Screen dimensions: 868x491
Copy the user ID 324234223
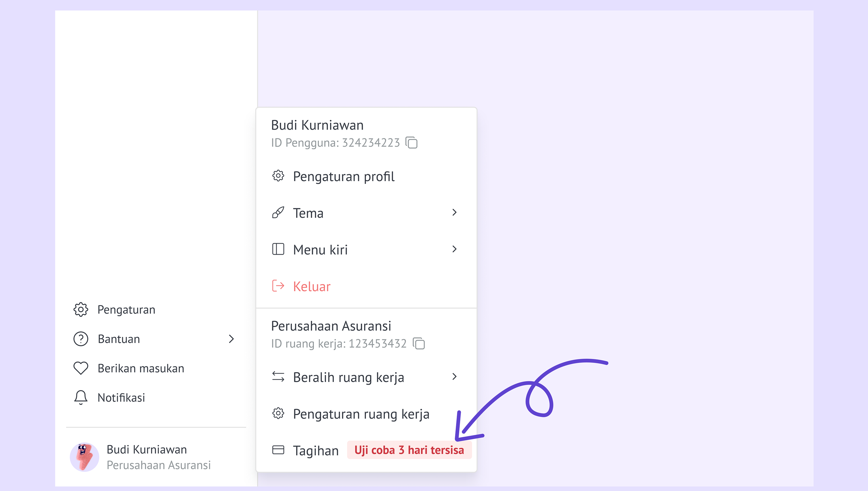click(411, 143)
